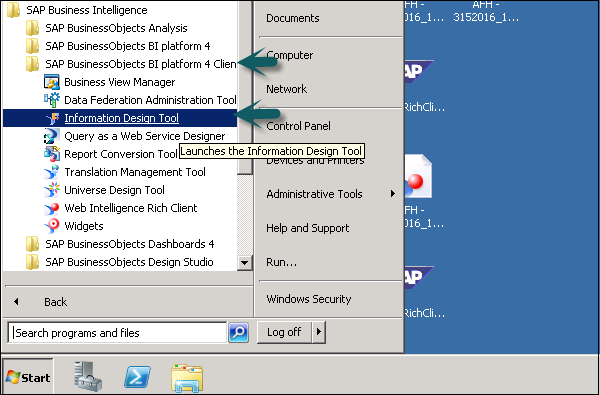Open Translation Management Tool icon
Screen dimensions: 600x395
pos(52,172)
